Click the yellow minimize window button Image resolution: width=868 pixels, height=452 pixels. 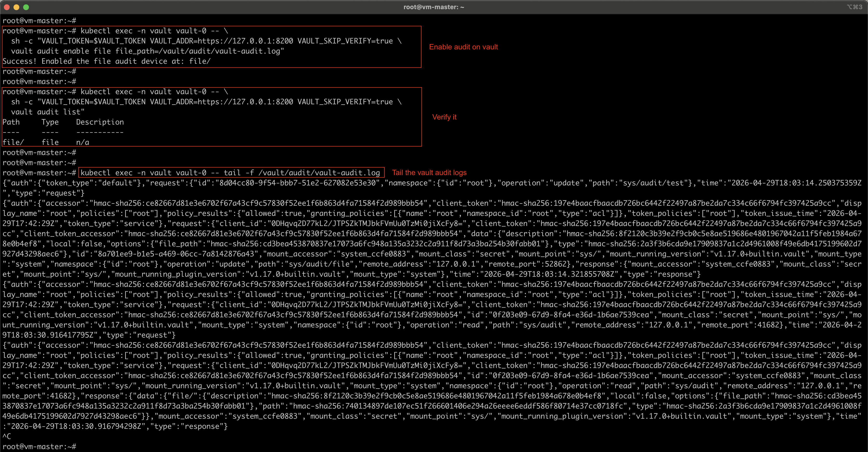click(x=16, y=7)
